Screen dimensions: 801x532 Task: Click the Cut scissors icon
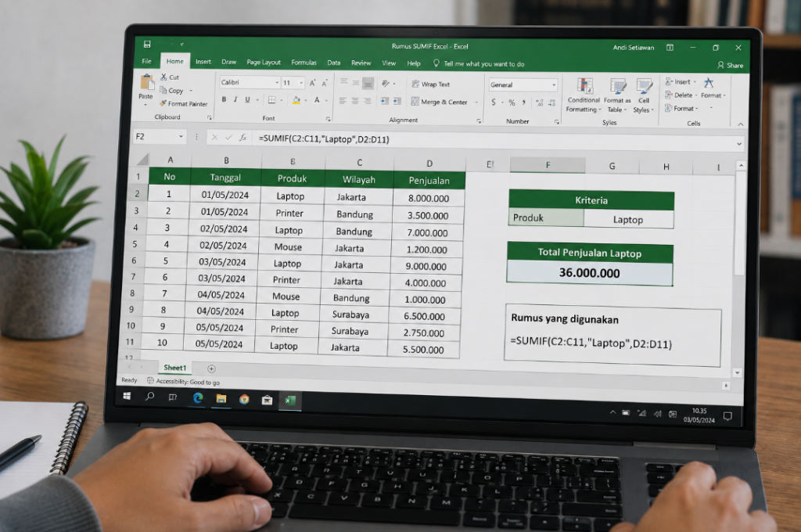tap(163, 77)
